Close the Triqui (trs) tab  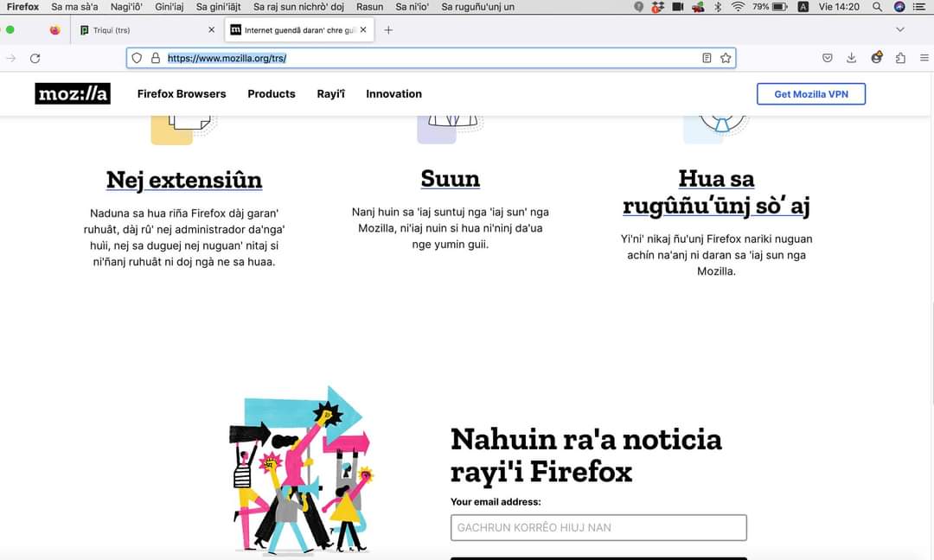click(212, 29)
